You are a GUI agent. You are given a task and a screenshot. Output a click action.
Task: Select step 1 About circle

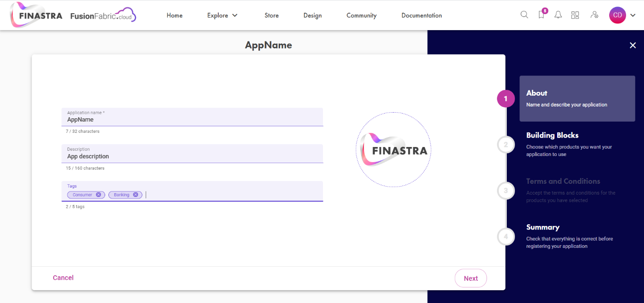coord(506,98)
